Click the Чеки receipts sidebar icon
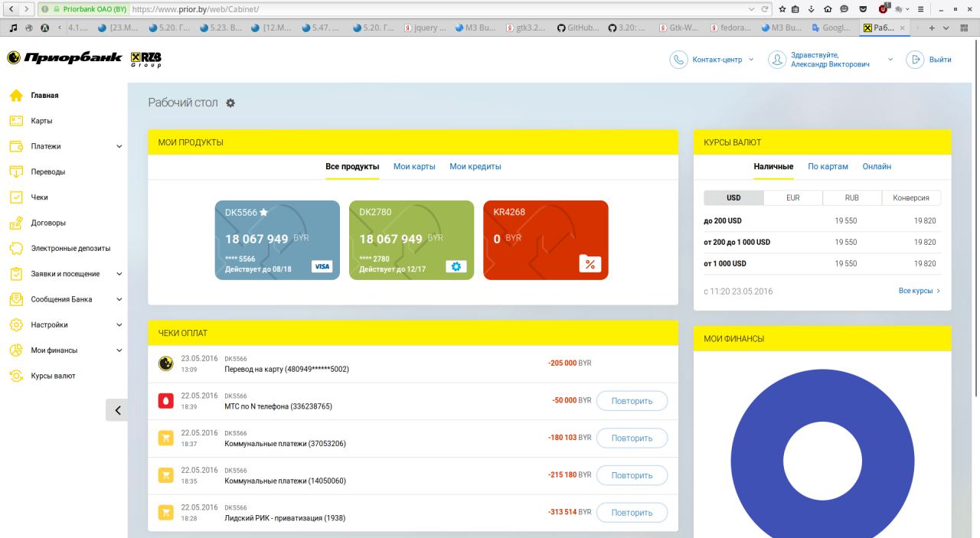This screenshot has height=538, width=980. click(15, 197)
